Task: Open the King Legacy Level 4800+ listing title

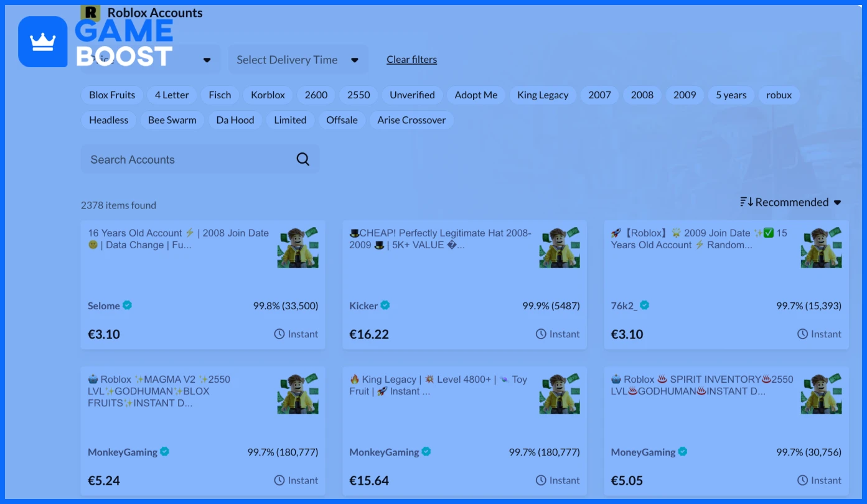Action: (x=438, y=385)
